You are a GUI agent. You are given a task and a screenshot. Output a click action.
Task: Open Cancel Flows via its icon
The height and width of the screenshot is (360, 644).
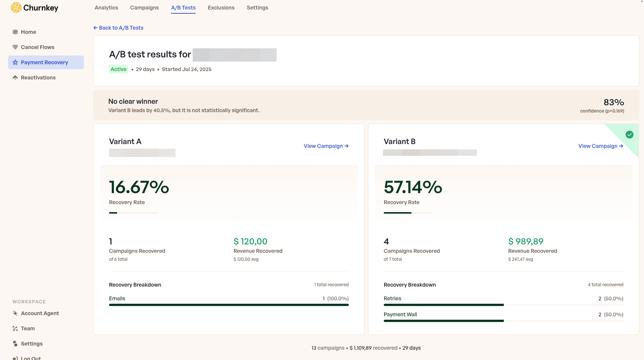[15, 47]
